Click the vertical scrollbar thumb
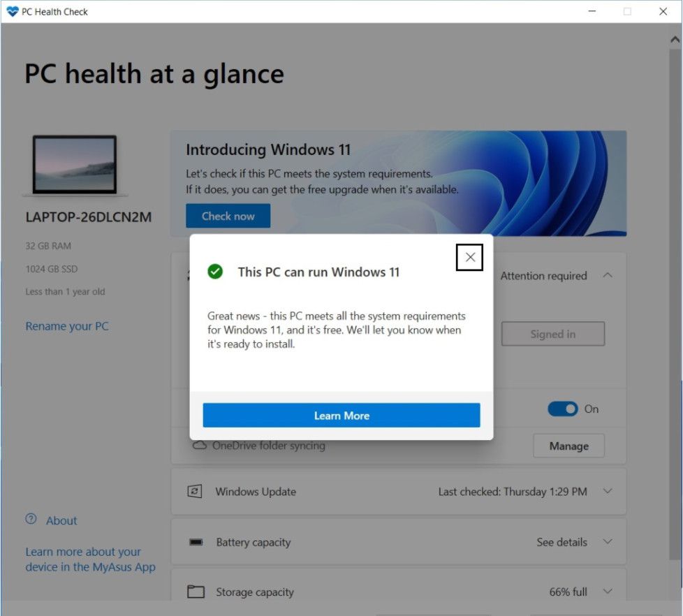 click(675, 304)
